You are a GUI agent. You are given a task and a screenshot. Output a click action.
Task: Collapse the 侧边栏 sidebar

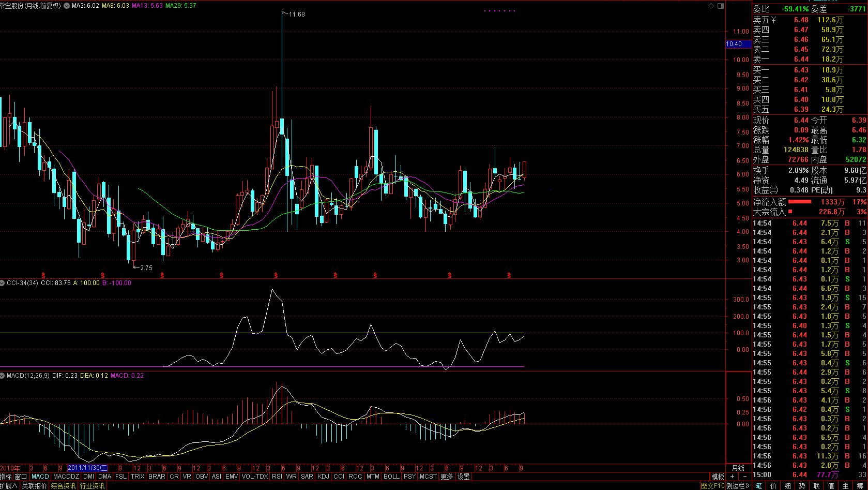click(x=738, y=486)
